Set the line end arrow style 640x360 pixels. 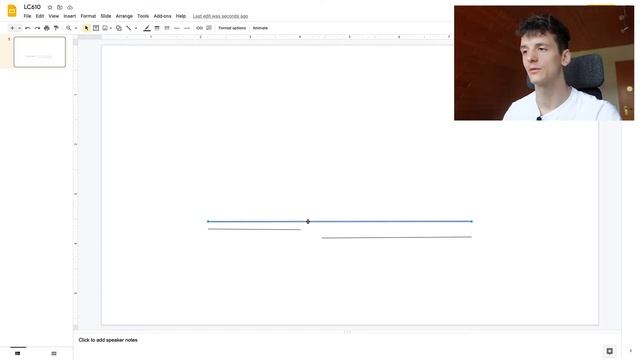(187, 28)
